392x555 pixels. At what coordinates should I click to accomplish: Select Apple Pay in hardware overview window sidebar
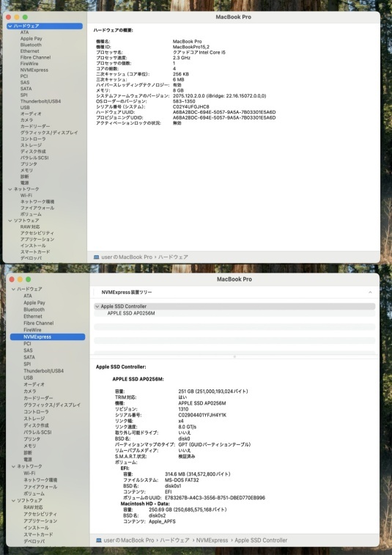31,39
